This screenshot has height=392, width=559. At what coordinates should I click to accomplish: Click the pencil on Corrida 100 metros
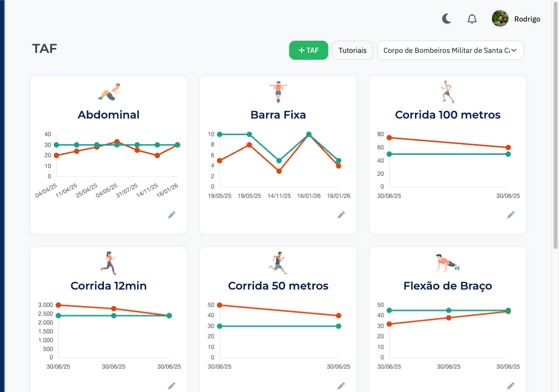pyautogui.click(x=510, y=215)
